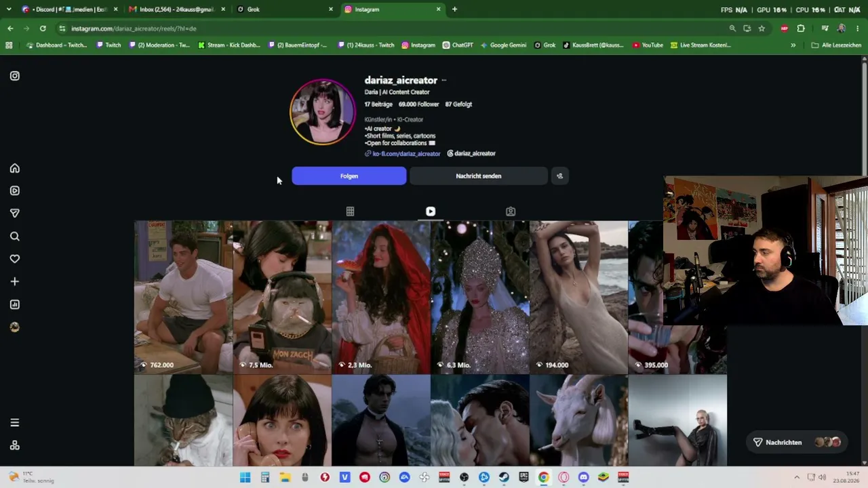Open Steam from the taskbar
The height and width of the screenshot is (488, 868).
(x=504, y=477)
